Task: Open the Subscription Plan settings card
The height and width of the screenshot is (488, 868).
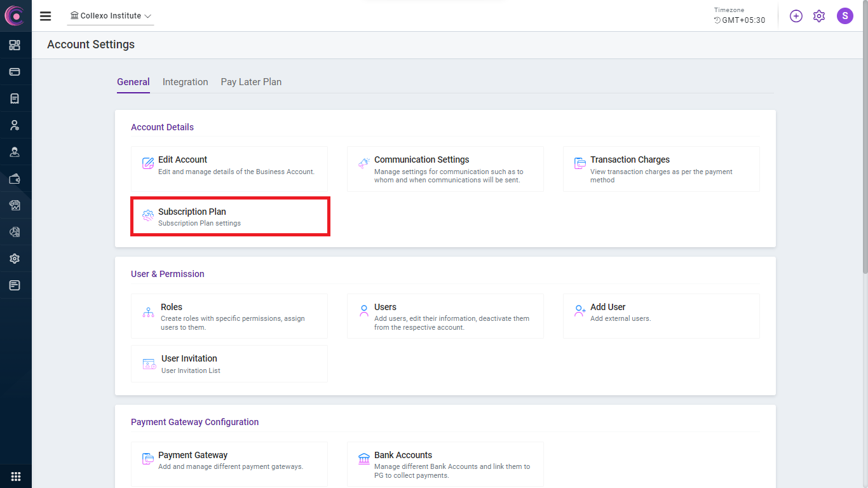Action: [229, 217]
